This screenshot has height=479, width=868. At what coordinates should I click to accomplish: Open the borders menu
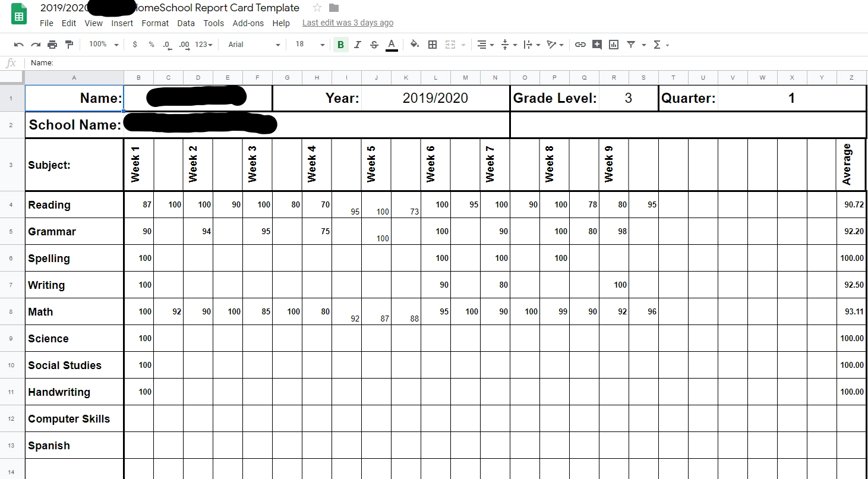tap(433, 44)
